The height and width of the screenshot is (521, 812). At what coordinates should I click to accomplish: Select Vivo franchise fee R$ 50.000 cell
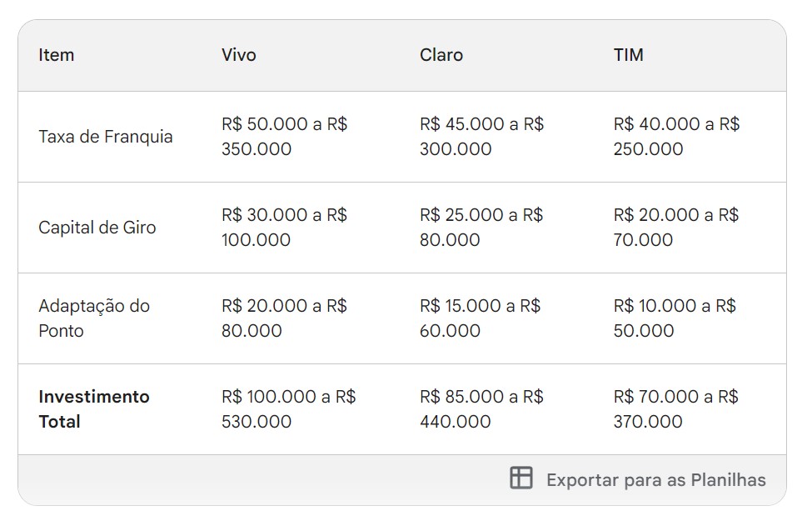[284, 137]
